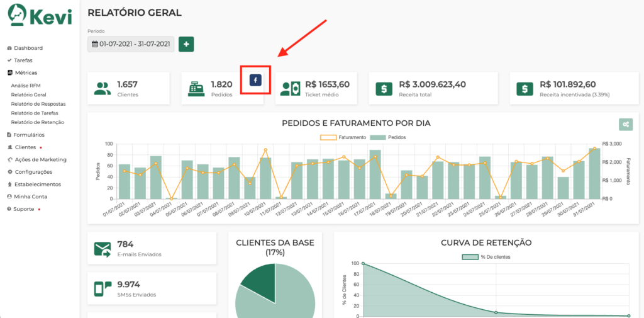Viewport: 644px width, 318px height.
Task: Click the first point on retention curve
Action: (x=363, y=264)
